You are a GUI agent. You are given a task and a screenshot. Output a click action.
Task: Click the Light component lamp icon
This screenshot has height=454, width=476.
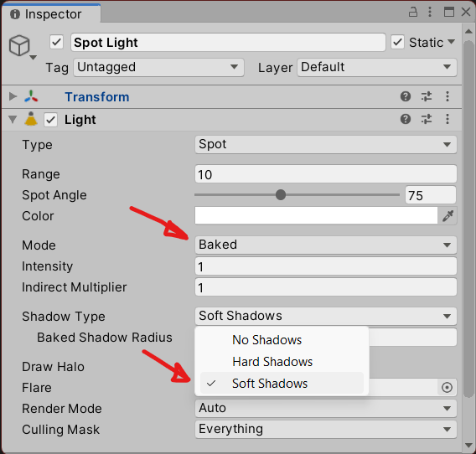tap(31, 119)
